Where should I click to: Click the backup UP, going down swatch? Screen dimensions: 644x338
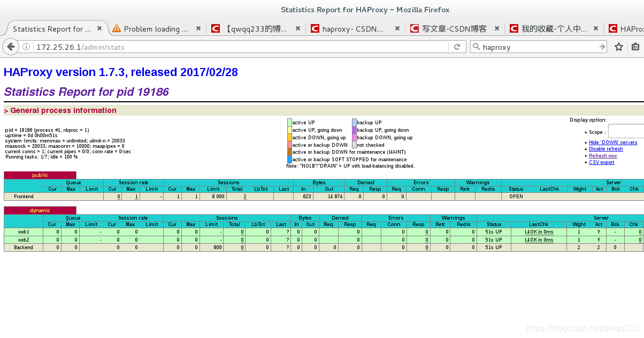(x=354, y=130)
